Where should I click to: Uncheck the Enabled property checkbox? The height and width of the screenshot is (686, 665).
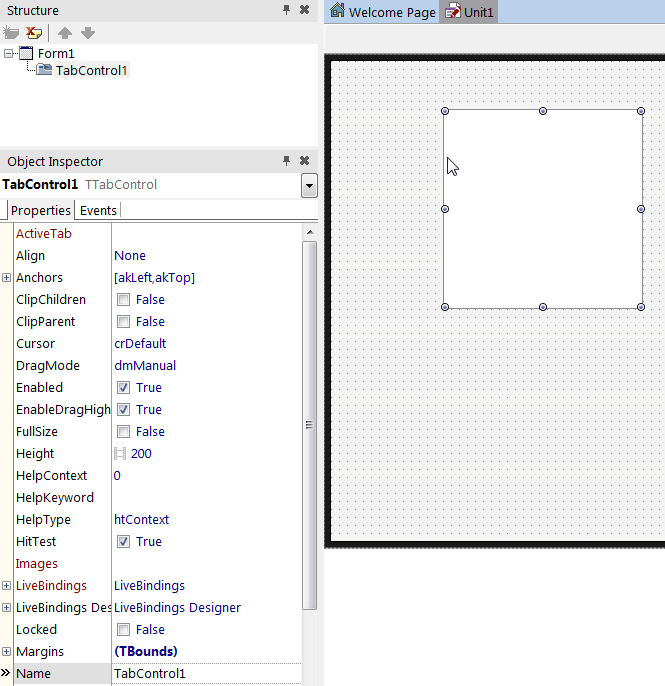[x=123, y=388]
